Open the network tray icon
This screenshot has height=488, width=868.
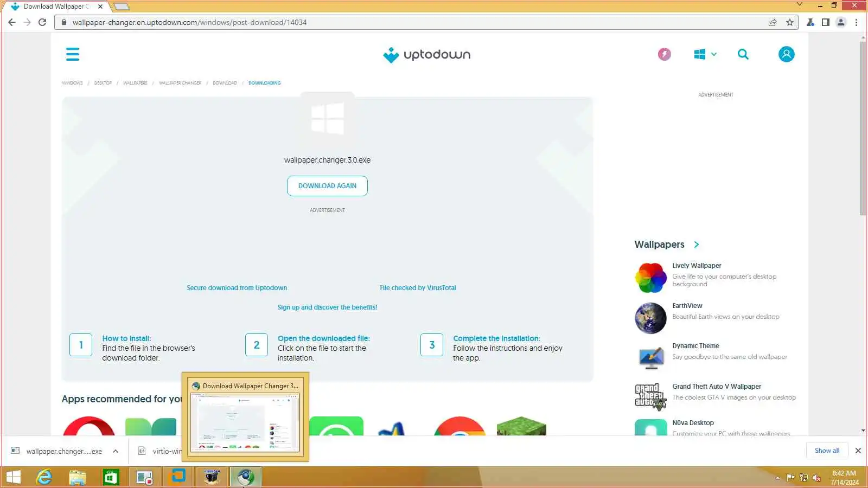click(x=803, y=478)
